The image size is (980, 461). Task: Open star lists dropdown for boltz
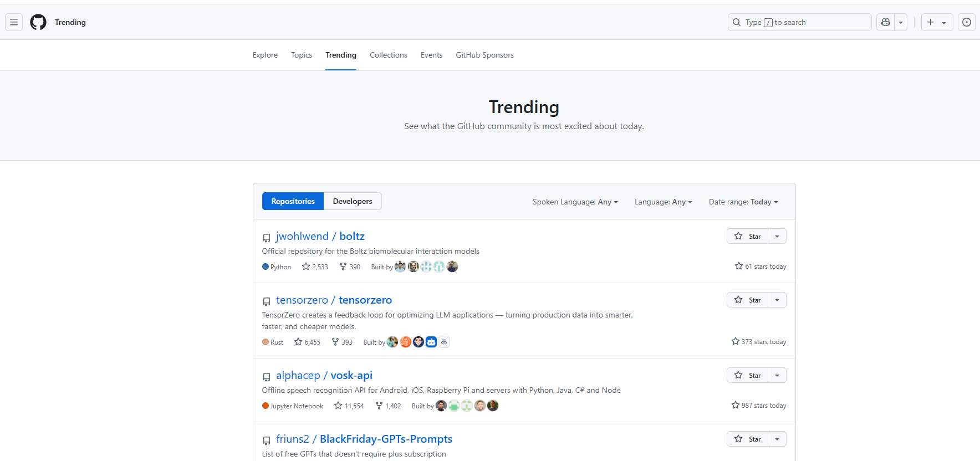777,236
